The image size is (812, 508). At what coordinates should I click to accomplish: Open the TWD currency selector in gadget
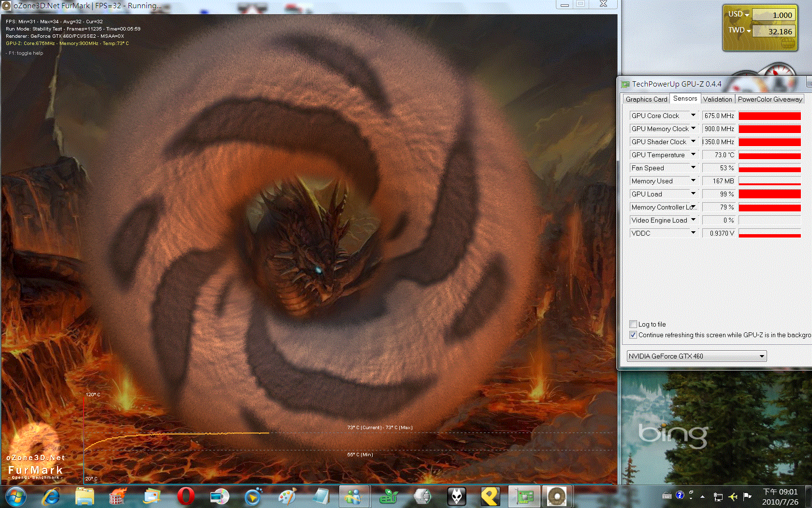pyautogui.click(x=739, y=30)
